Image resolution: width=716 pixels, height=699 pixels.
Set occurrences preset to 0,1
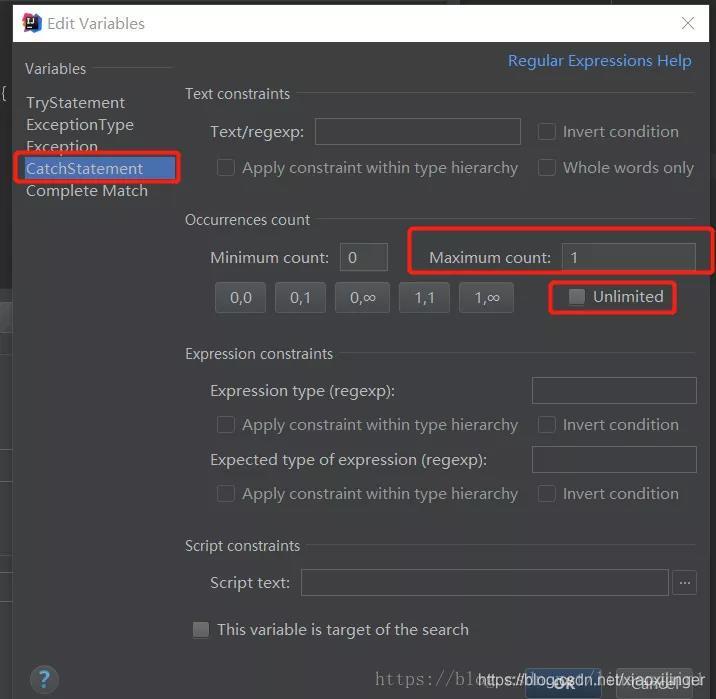[300, 298]
